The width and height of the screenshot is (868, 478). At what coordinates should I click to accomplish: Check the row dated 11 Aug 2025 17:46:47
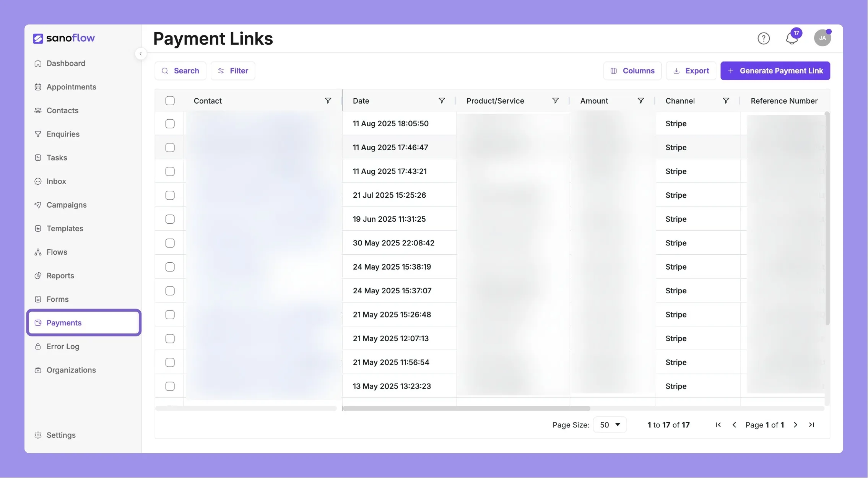[x=170, y=148]
